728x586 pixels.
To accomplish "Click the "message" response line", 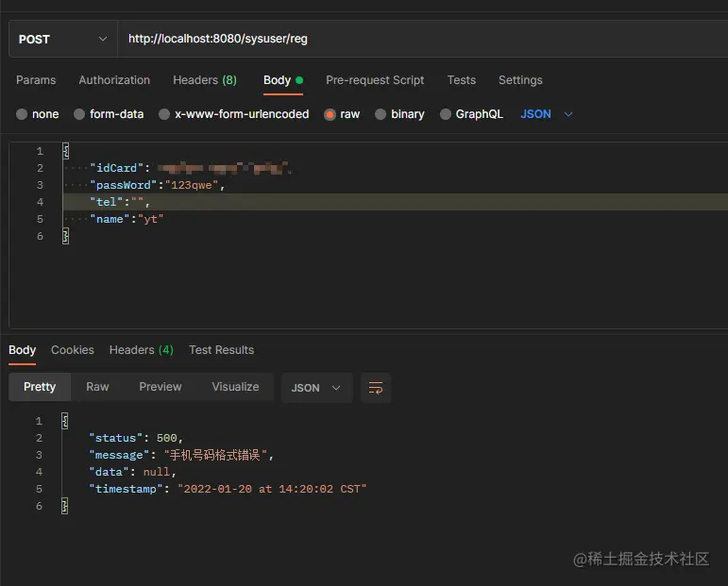I will click(x=181, y=456).
